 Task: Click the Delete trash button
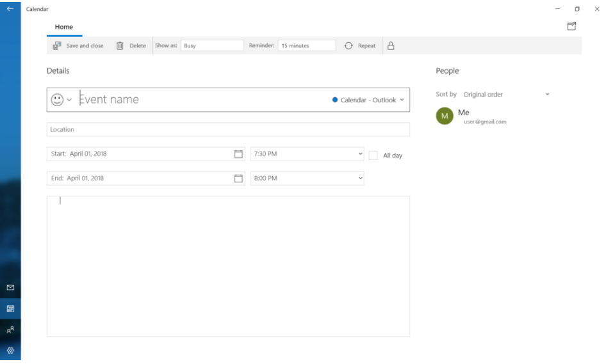[131, 45]
